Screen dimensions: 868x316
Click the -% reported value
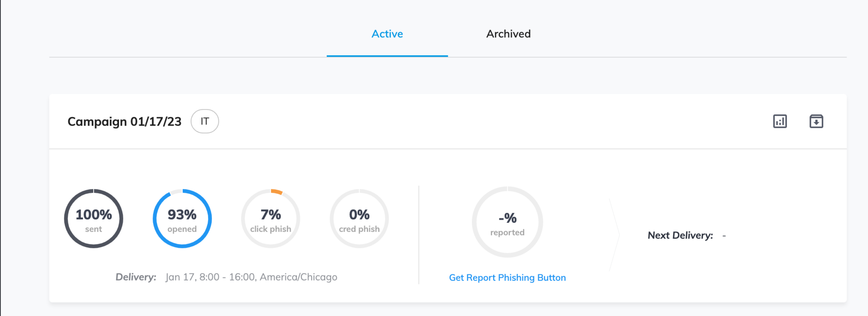pyautogui.click(x=508, y=218)
